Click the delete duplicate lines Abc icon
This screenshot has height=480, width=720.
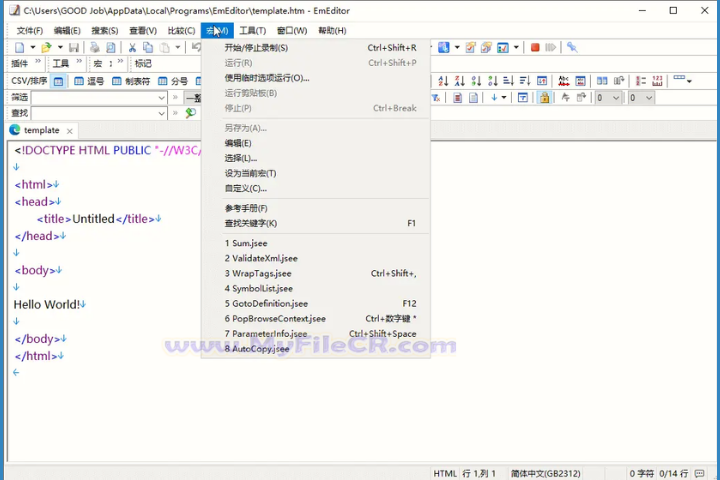coord(564,81)
